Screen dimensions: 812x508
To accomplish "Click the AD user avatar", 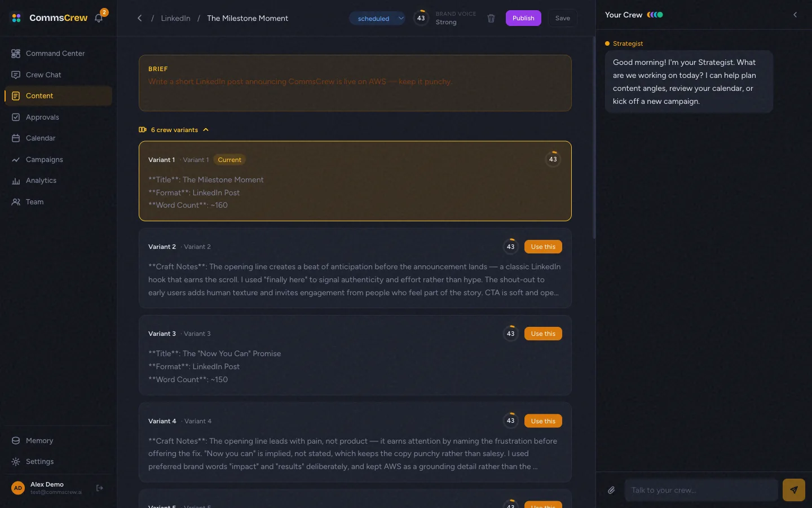I will [x=18, y=488].
